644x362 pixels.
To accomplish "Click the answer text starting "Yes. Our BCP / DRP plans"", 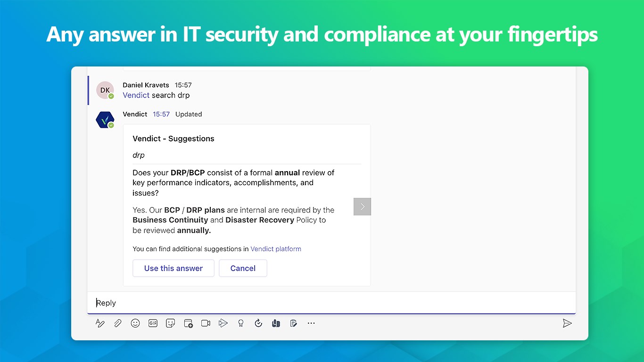I will pyautogui.click(x=233, y=220).
